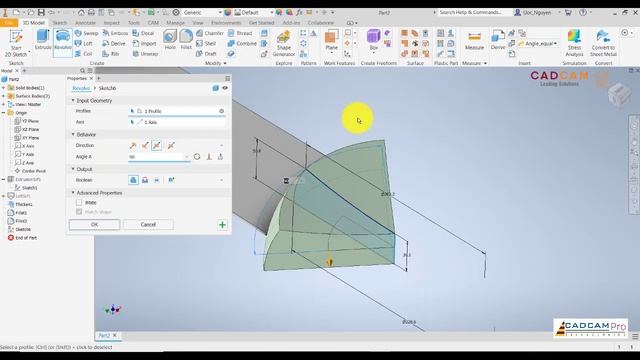
Task: Switch to the Sketch ribbon tab
Action: coord(60,23)
